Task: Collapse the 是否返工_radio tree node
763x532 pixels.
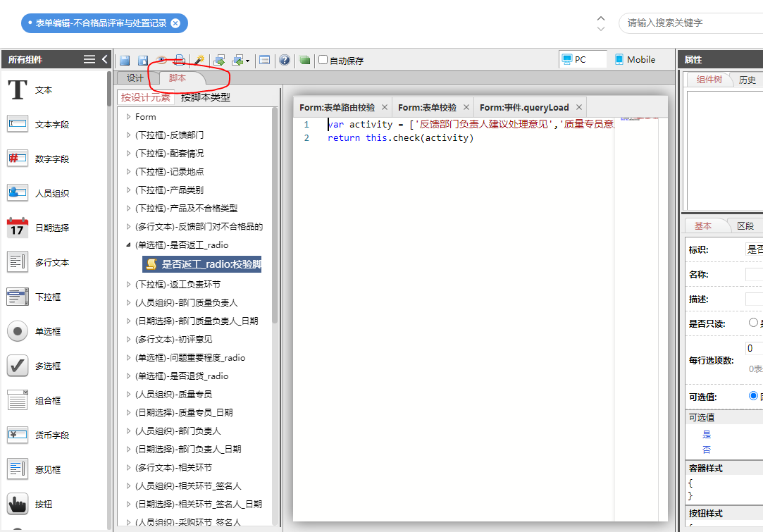Action: (128, 245)
